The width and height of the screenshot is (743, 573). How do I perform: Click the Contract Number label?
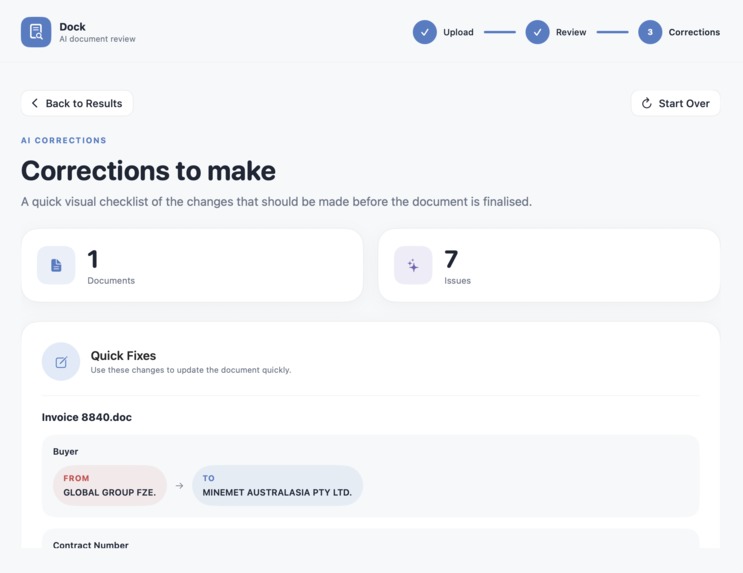click(x=91, y=545)
